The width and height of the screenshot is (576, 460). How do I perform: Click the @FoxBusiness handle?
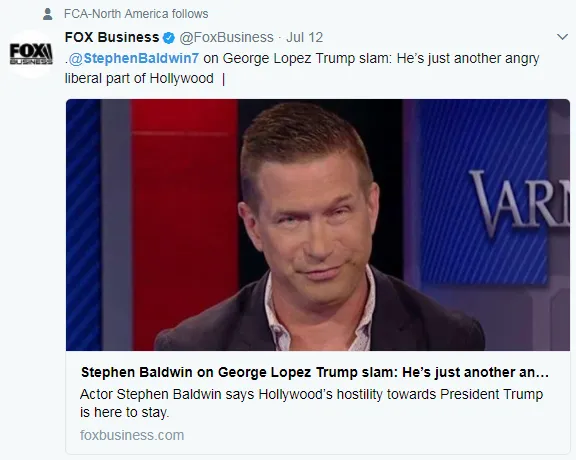pyautogui.click(x=226, y=37)
